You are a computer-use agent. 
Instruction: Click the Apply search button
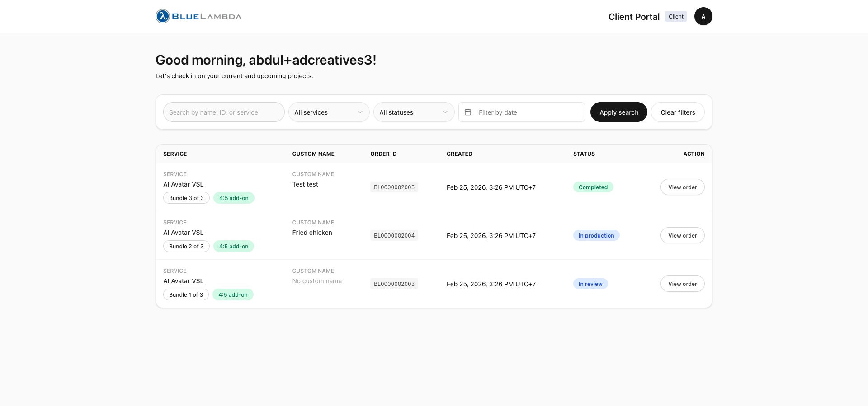coord(619,112)
